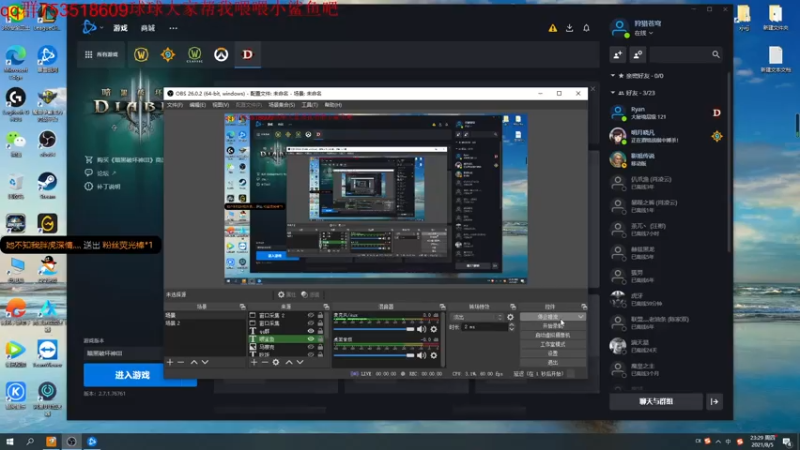Add a new source with the plus icon

click(254, 362)
